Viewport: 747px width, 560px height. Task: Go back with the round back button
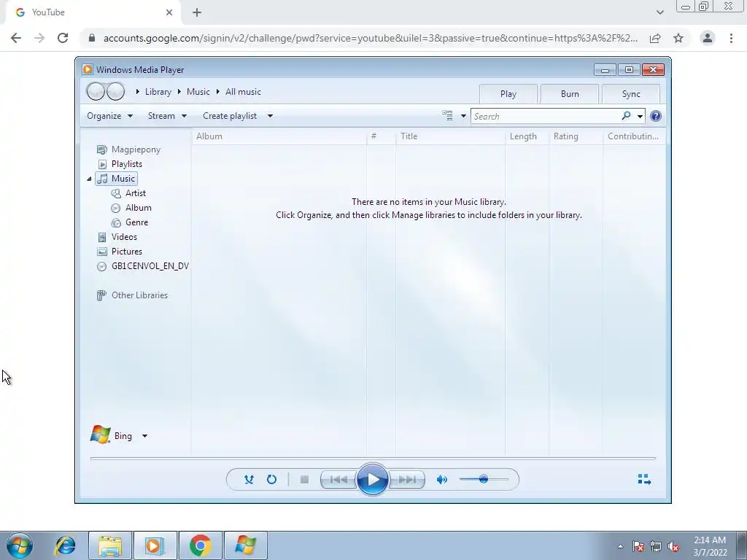(96, 91)
